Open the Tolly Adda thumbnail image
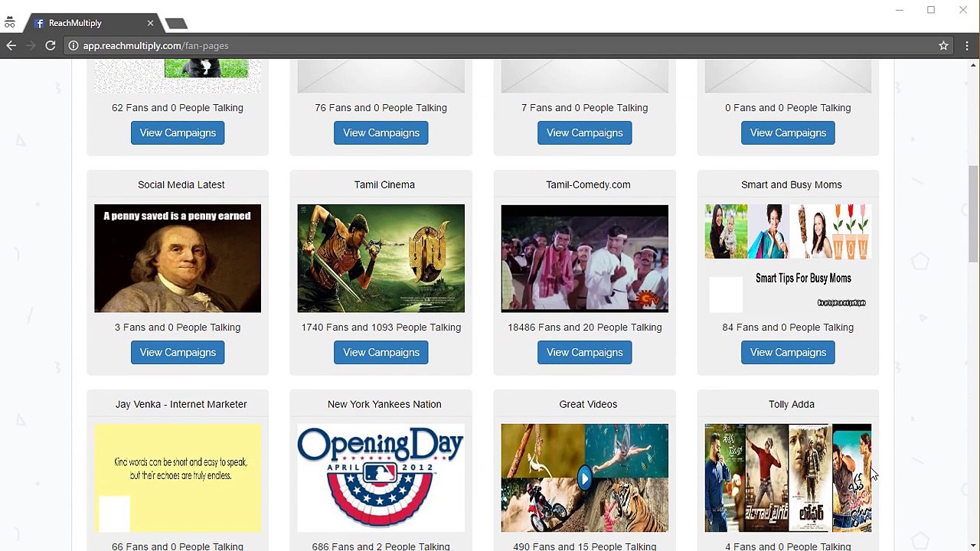 click(x=788, y=478)
